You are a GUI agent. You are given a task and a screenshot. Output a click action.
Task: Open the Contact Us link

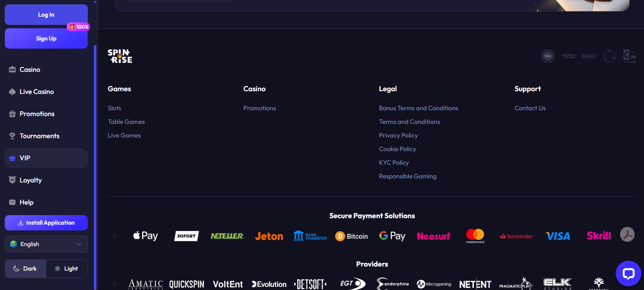point(530,108)
